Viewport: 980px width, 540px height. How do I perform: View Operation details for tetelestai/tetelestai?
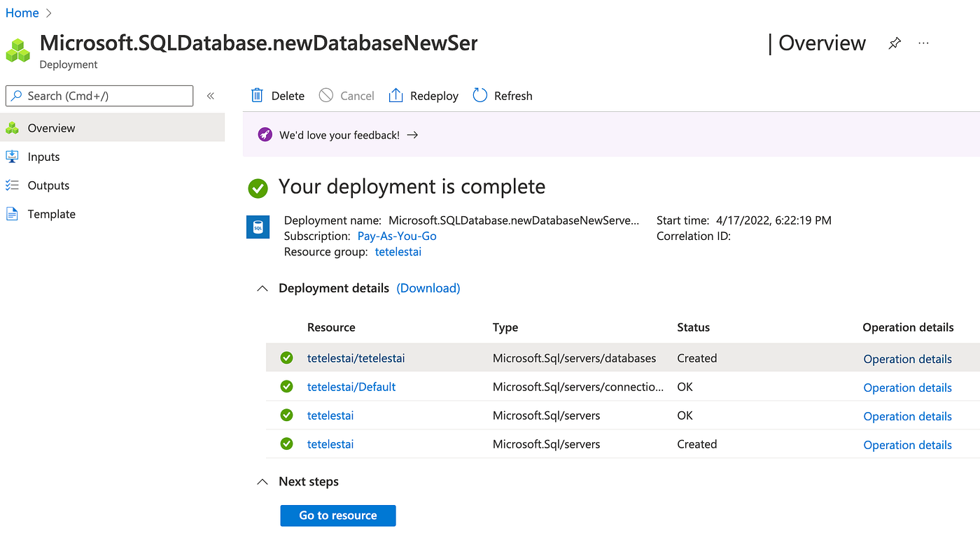point(907,358)
